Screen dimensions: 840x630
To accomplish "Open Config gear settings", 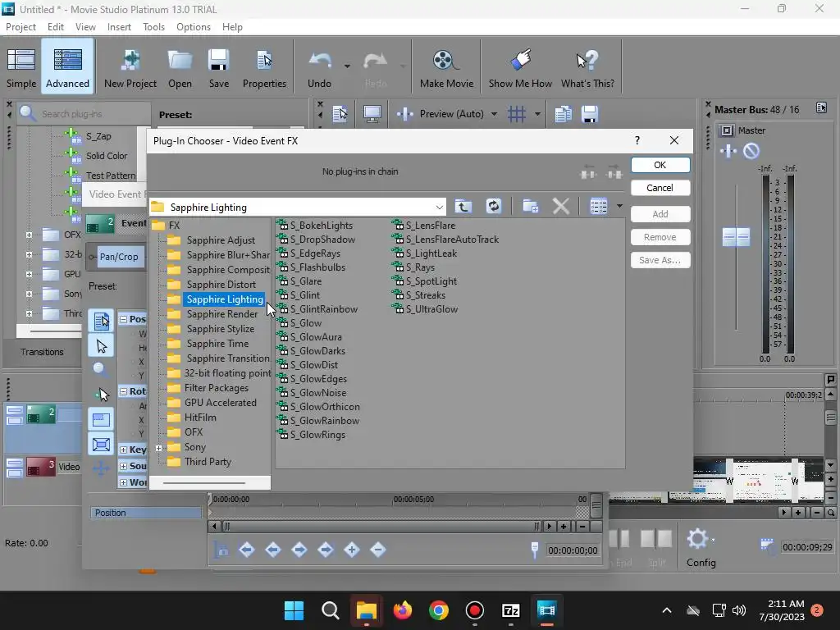I will coord(701,547).
